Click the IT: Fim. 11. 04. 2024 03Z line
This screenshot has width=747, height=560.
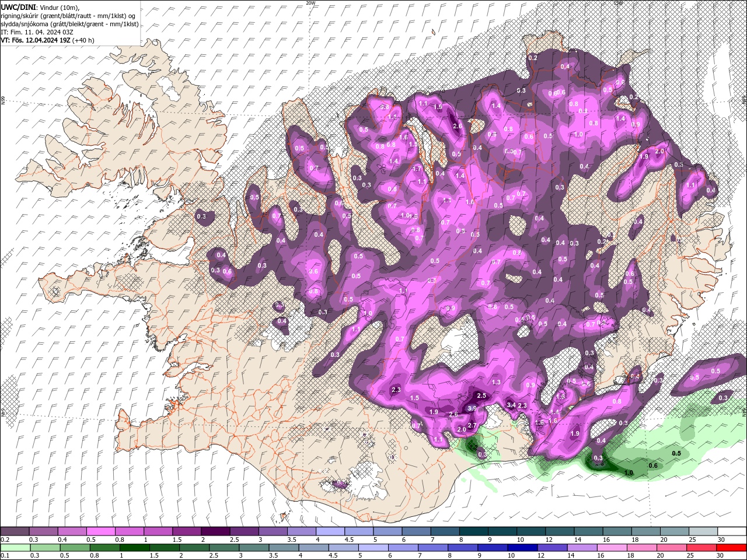[x=36, y=32]
